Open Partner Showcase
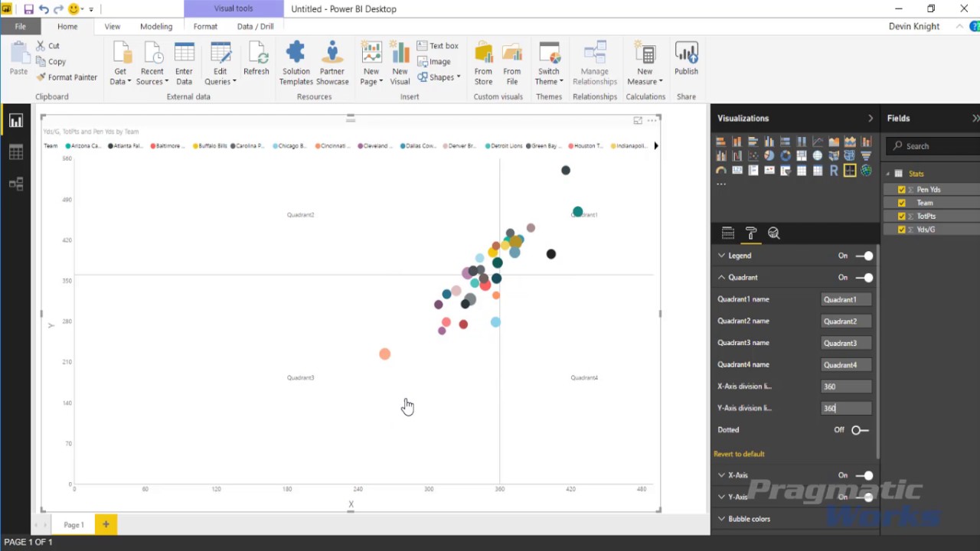Image resolution: width=980 pixels, height=551 pixels. coord(332,64)
